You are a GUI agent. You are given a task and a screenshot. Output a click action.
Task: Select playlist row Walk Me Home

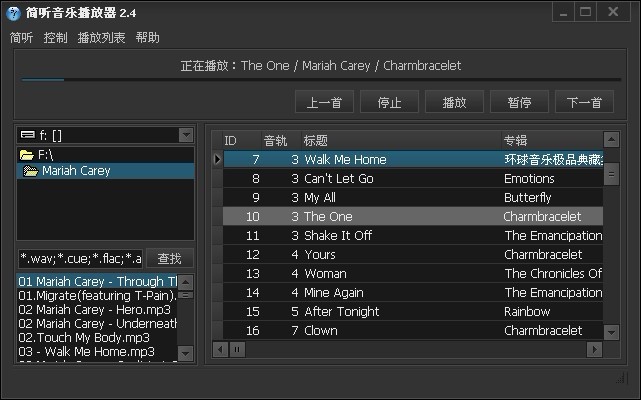point(413,159)
